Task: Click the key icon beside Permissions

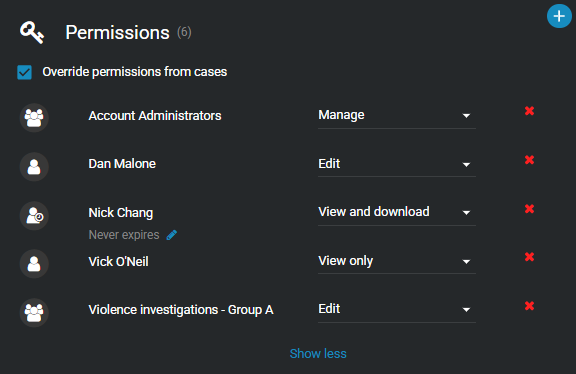Action: point(32,32)
